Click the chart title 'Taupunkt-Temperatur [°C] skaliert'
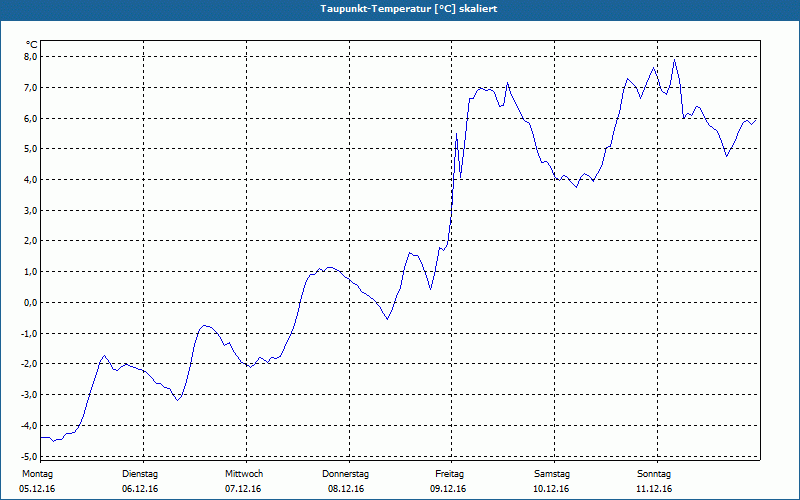 pos(409,9)
